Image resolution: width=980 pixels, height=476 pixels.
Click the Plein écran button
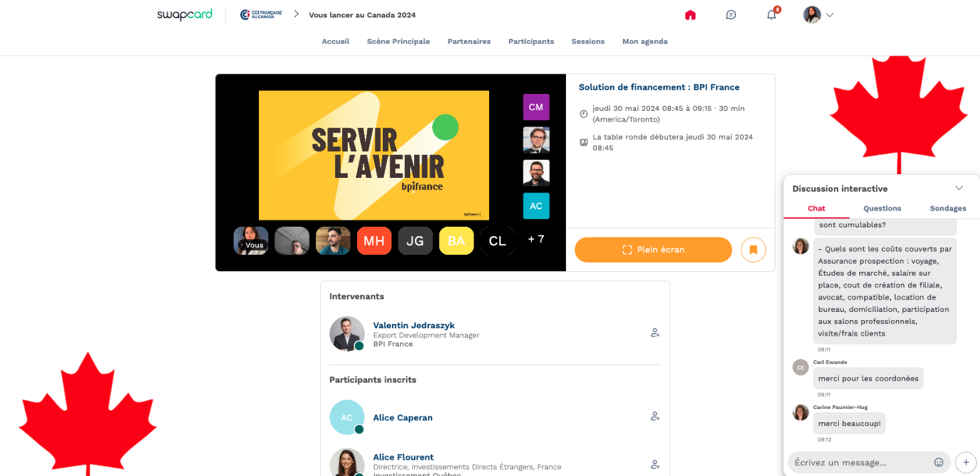click(x=653, y=250)
